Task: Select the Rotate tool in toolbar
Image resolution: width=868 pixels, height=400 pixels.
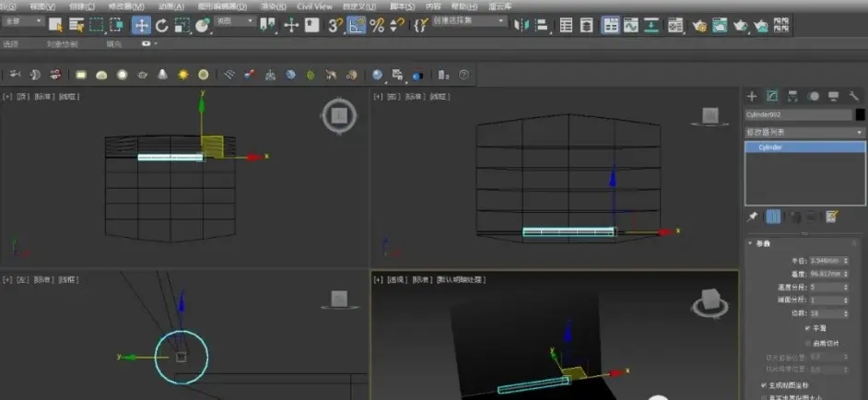Action: tap(162, 25)
